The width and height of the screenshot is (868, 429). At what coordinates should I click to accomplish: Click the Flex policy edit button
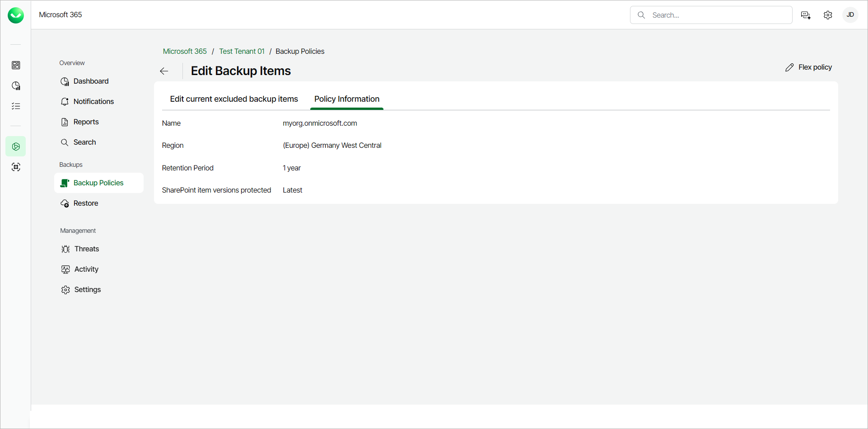[x=808, y=67]
